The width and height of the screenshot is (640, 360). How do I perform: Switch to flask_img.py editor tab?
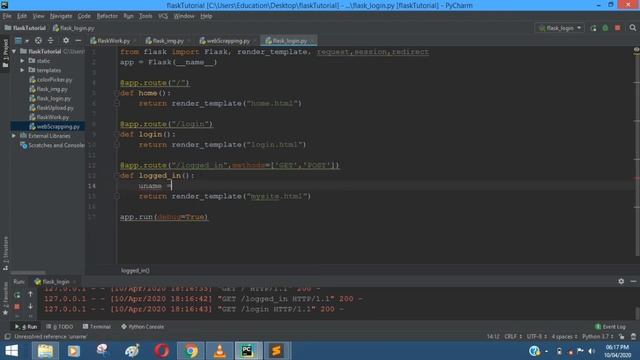point(167,41)
